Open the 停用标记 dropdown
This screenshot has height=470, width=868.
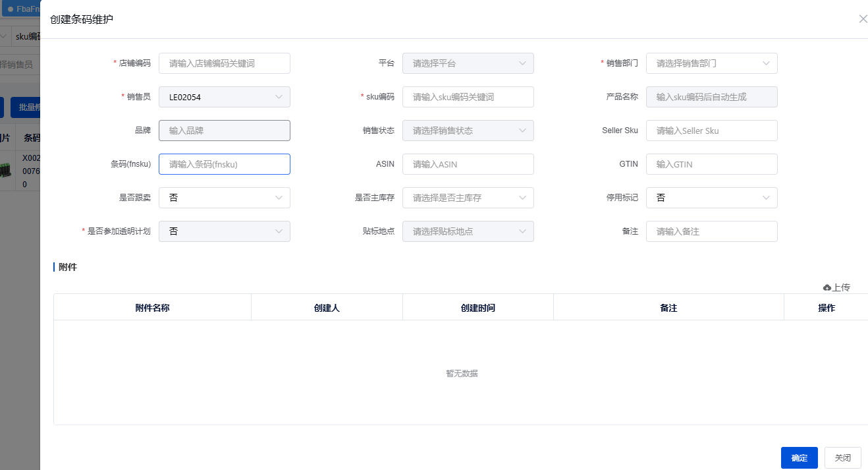(711, 198)
